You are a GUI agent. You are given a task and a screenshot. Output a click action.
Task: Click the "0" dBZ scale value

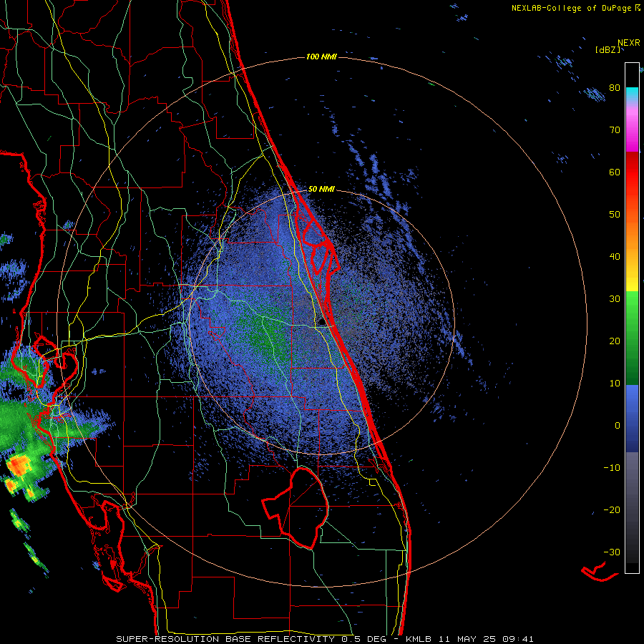[618, 426]
